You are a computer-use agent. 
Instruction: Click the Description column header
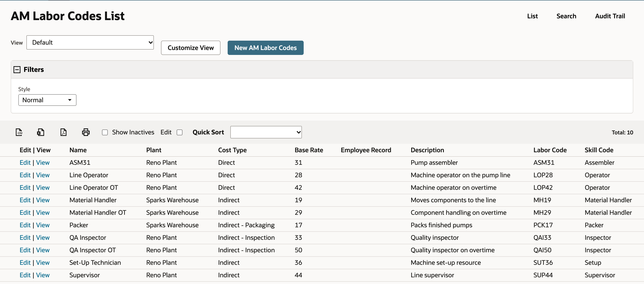coord(427,150)
